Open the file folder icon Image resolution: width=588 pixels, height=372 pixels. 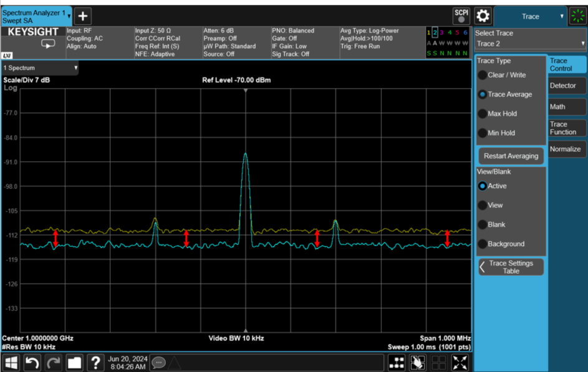click(x=74, y=363)
